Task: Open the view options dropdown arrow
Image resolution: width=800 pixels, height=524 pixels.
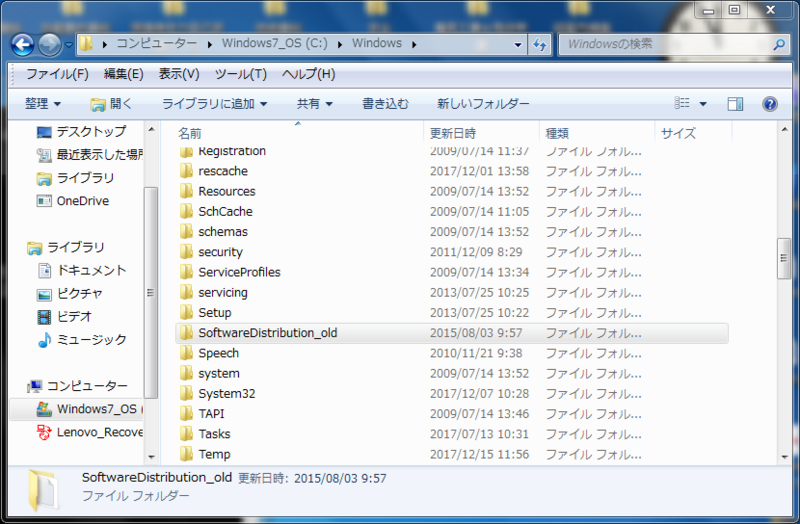Action: 703,104
